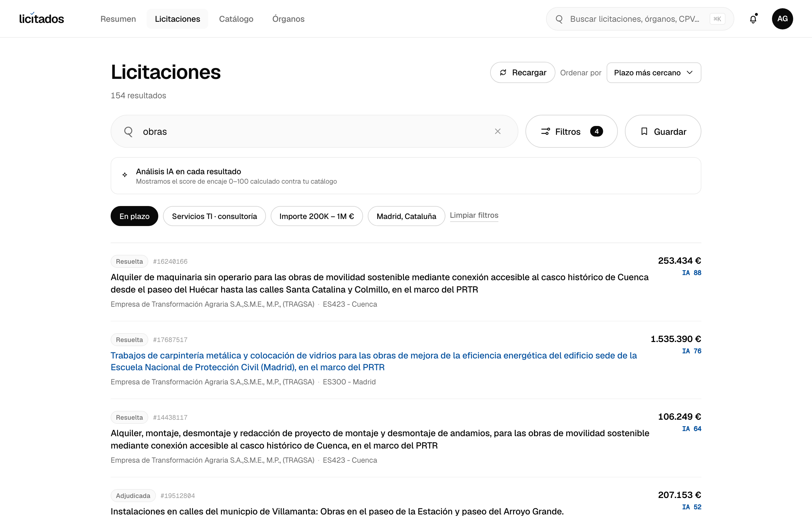The width and height of the screenshot is (812, 518).
Task: Toggle the 'En plazo' filter chip
Action: pyautogui.click(x=134, y=216)
